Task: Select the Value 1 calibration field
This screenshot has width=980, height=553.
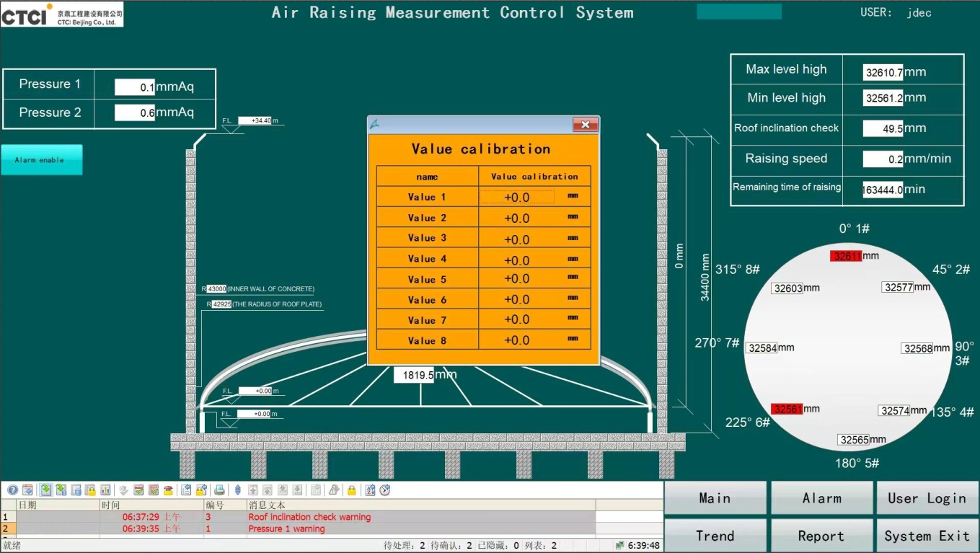Action: 517,198
